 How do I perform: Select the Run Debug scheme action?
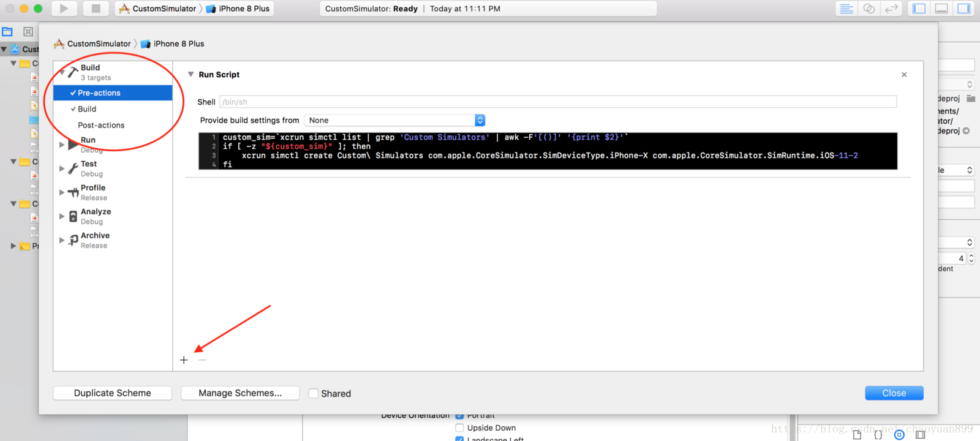coord(113,145)
